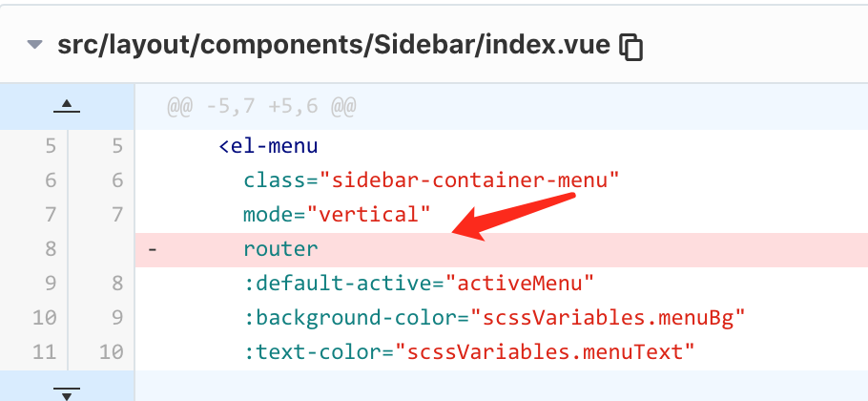Click old line number 11 in the gutter
The image size is (868, 401).
click(x=45, y=351)
